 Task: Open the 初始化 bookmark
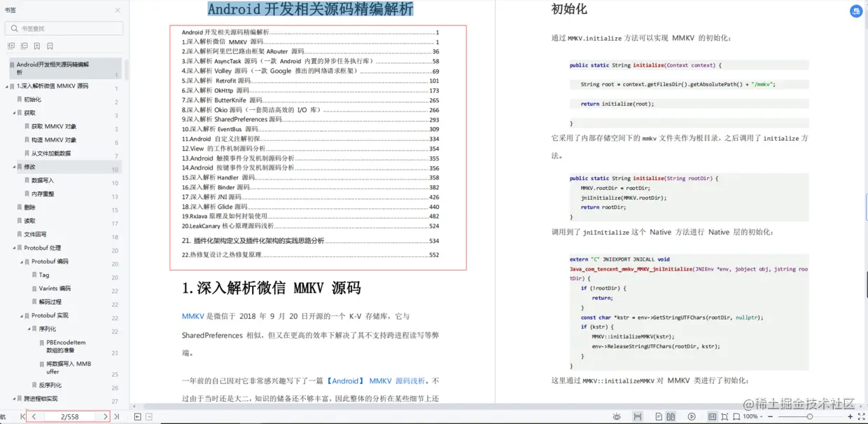point(32,100)
